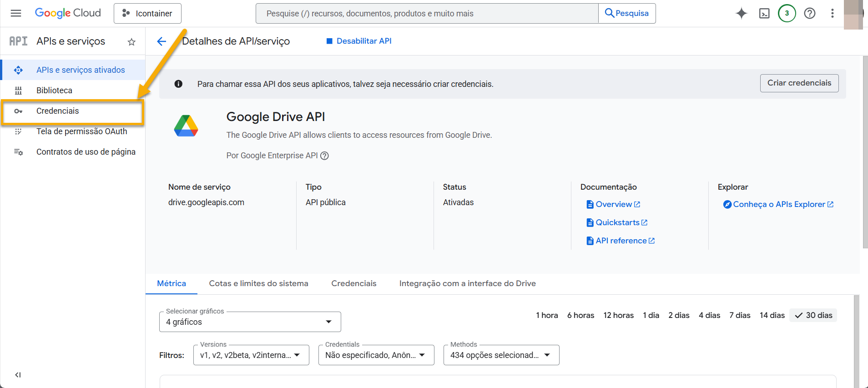Open Conheça o APIs Explorer link
Screen dimensions: 868x388
[x=778, y=204]
